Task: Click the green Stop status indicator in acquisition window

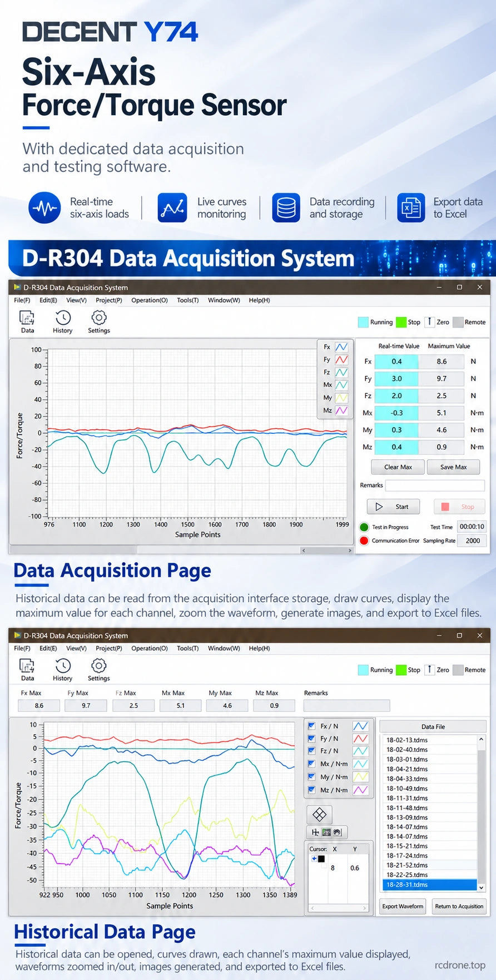Action: 401,322
